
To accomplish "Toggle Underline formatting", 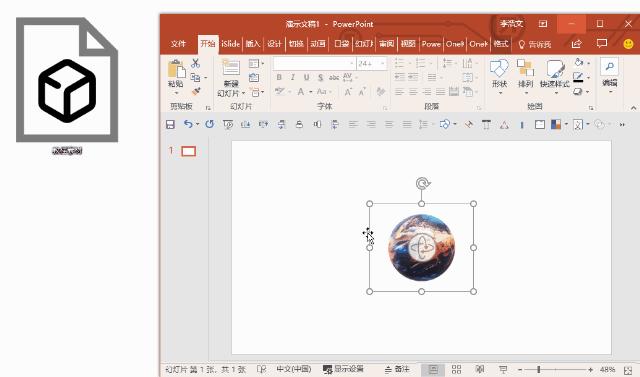I will pos(307,78).
